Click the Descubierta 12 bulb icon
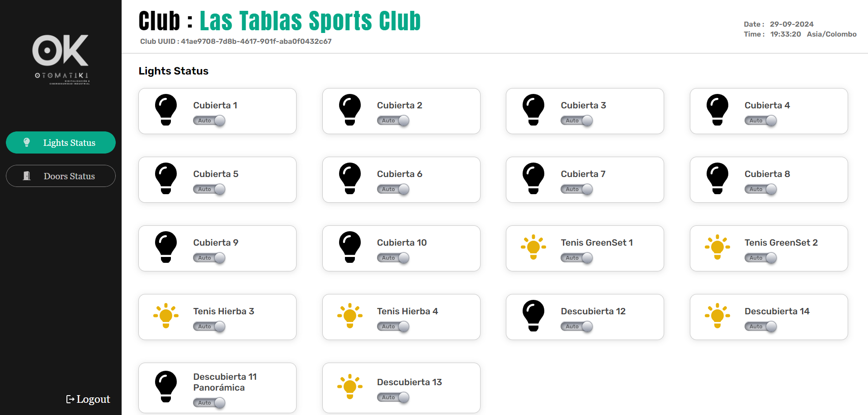Viewport: 868px width, 415px height. click(x=533, y=316)
